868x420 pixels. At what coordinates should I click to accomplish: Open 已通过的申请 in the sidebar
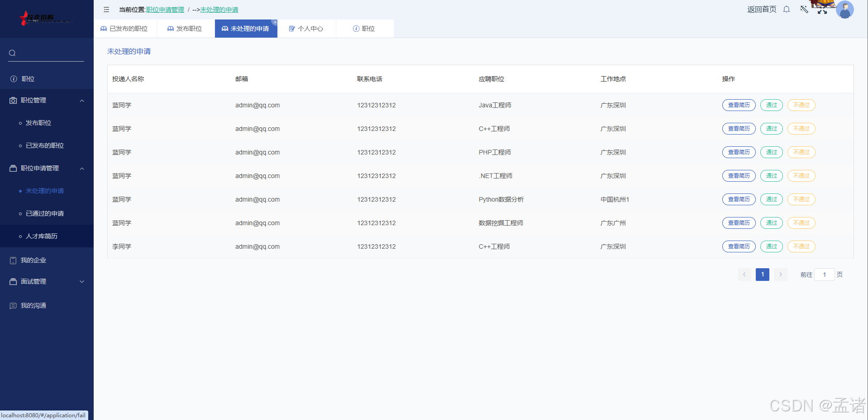[47, 213]
